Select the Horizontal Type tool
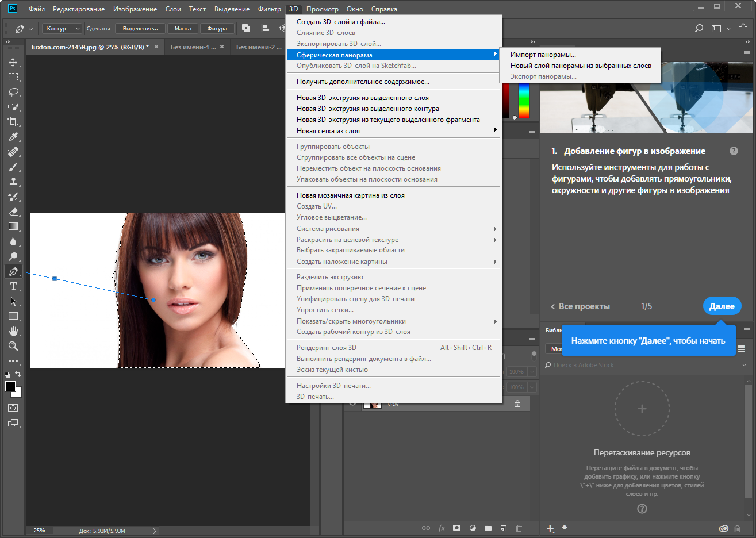 pyautogui.click(x=13, y=286)
